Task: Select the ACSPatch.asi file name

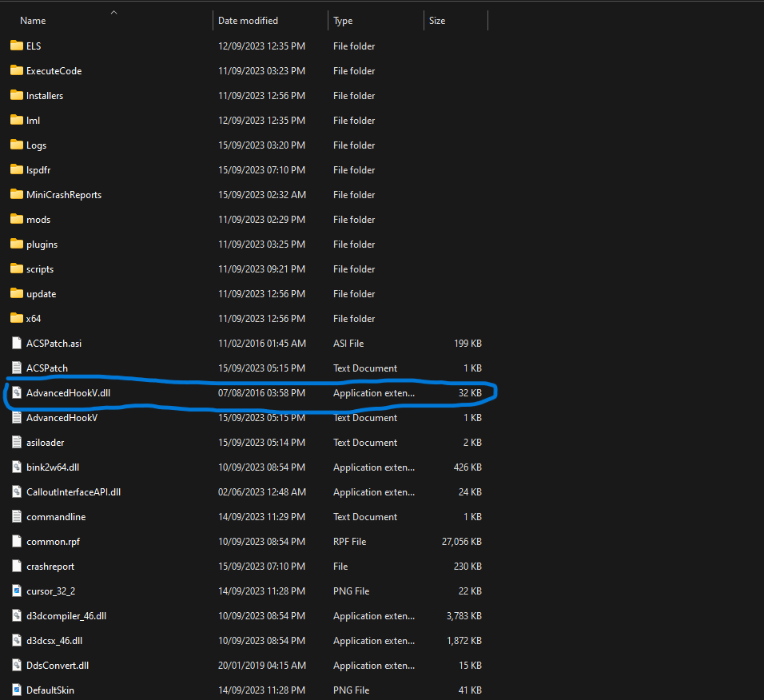Action: coord(54,343)
